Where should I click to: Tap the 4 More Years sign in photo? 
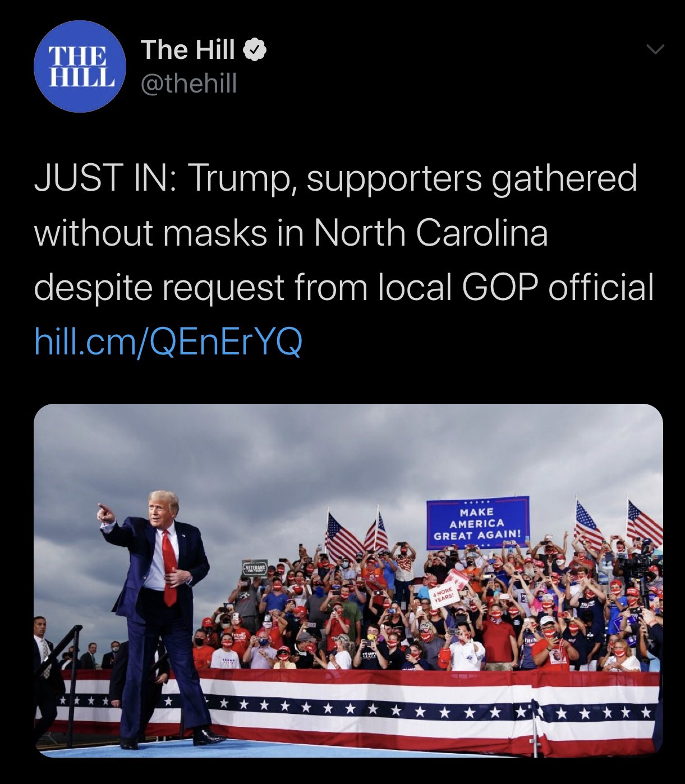click(x=444, y=595)
